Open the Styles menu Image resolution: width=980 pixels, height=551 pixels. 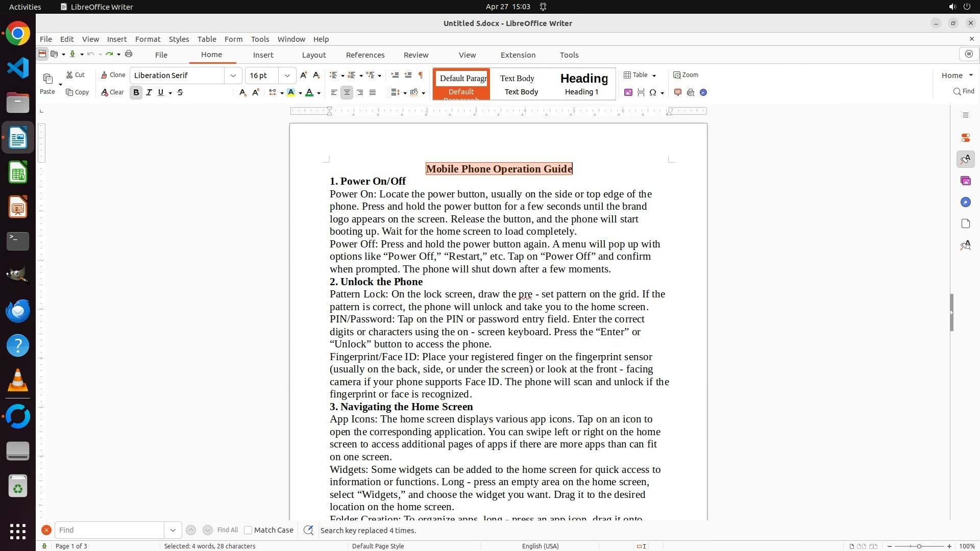pyautogui.click(x=179, y=39)
